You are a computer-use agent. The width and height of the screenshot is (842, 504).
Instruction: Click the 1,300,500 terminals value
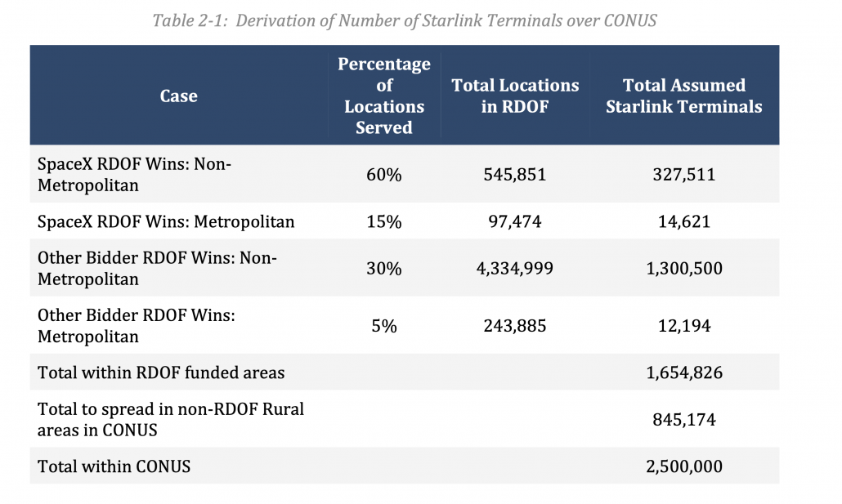pos(684,268)
